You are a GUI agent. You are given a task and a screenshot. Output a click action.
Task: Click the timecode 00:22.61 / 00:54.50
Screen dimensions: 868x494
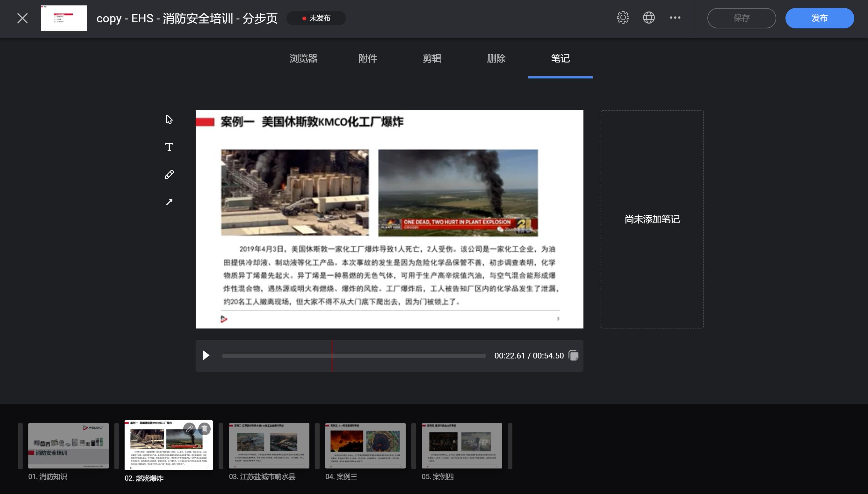pos(529,356)
